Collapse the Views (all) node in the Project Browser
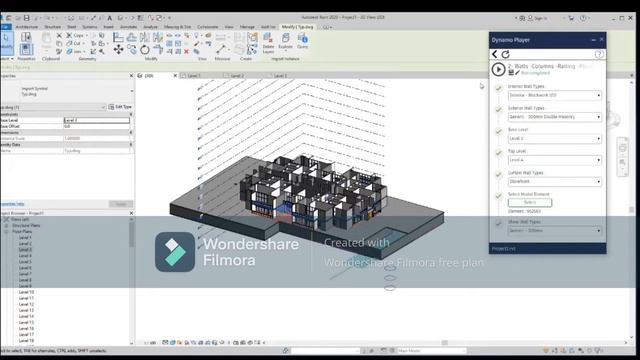Image resolution: width=640 pixels, height=360 pixels. tap(6, 220)
